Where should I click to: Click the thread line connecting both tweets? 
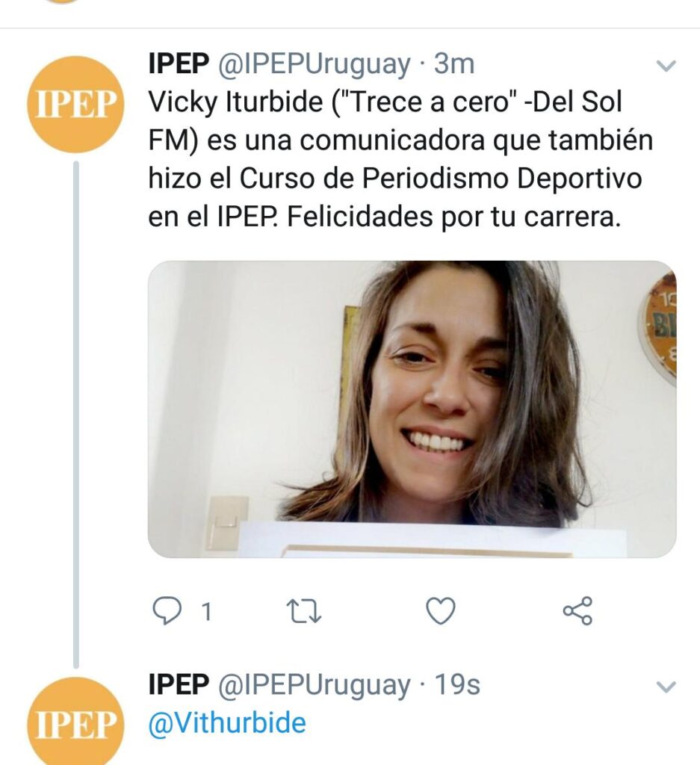75,411
